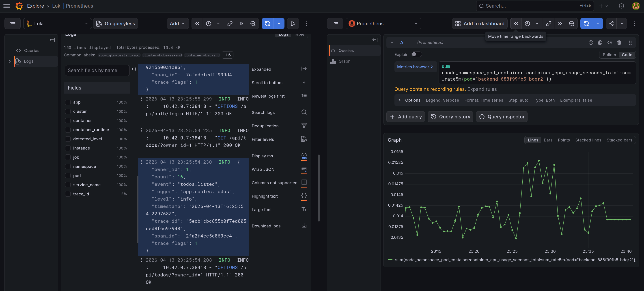Viewport: 644px width, 291px height.
Task: Open the Add dropdown in Loki pane
Action: pyautogui.click(x=177, y=24)
